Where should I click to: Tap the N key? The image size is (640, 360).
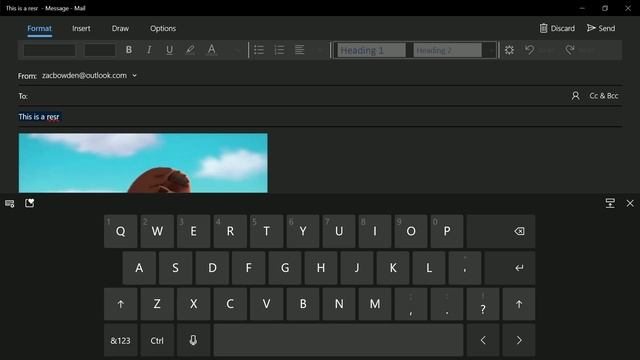pos(339,304)
